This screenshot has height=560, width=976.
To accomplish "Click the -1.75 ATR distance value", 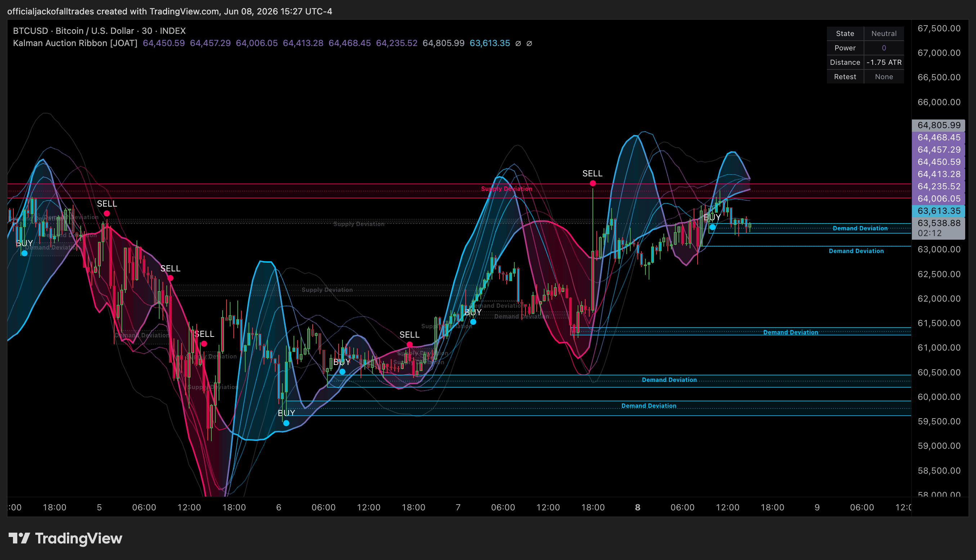I will pyautogui.click(x=884, y=62).
